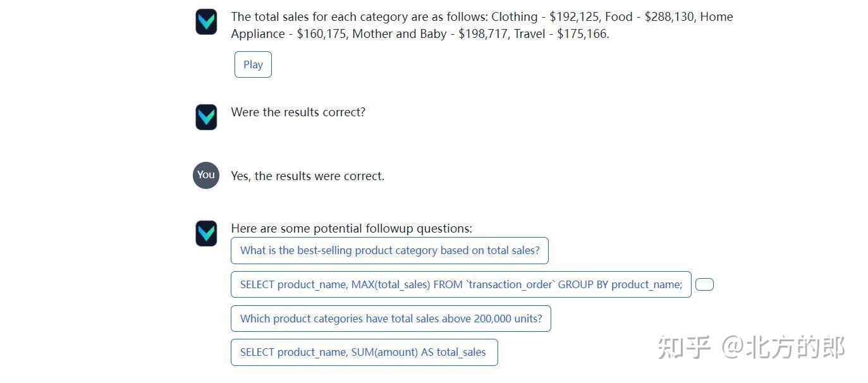This screenshot has width=868, height=383.
Task: Click the 'Mother and Baby - $198,717' figure
Action: (430, 34)
